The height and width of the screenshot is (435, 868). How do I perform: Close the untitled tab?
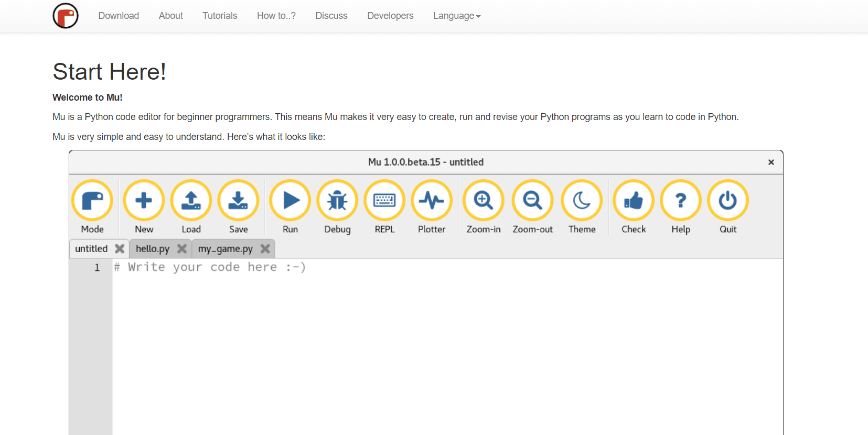point(120,249)
